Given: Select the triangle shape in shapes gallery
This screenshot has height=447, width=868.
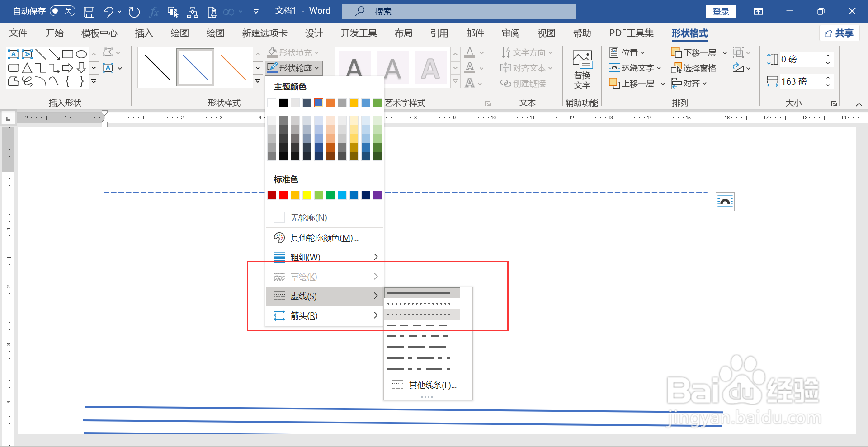Looking at the screenshot, I should (x=27, y=68).
